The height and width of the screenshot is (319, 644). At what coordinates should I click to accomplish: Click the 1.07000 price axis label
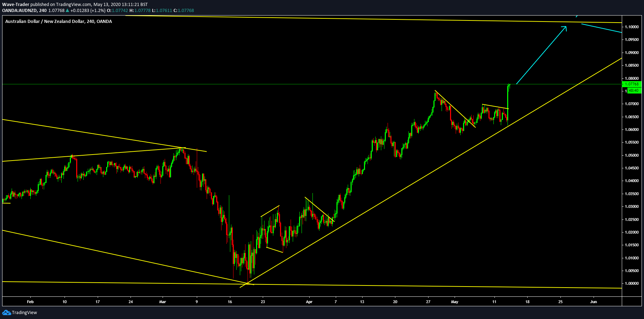tap(632, 104)
